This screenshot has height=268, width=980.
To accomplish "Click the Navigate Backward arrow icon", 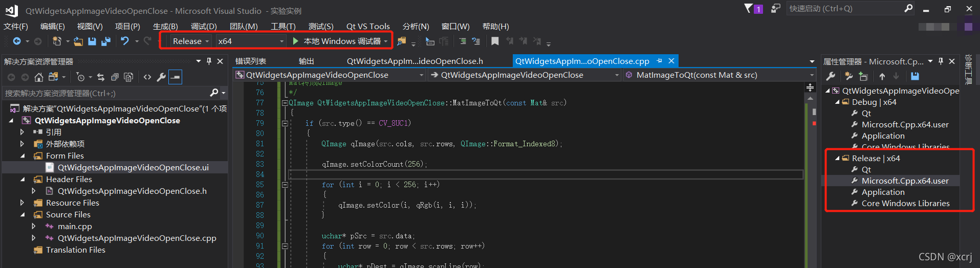I will coord(17,41).
